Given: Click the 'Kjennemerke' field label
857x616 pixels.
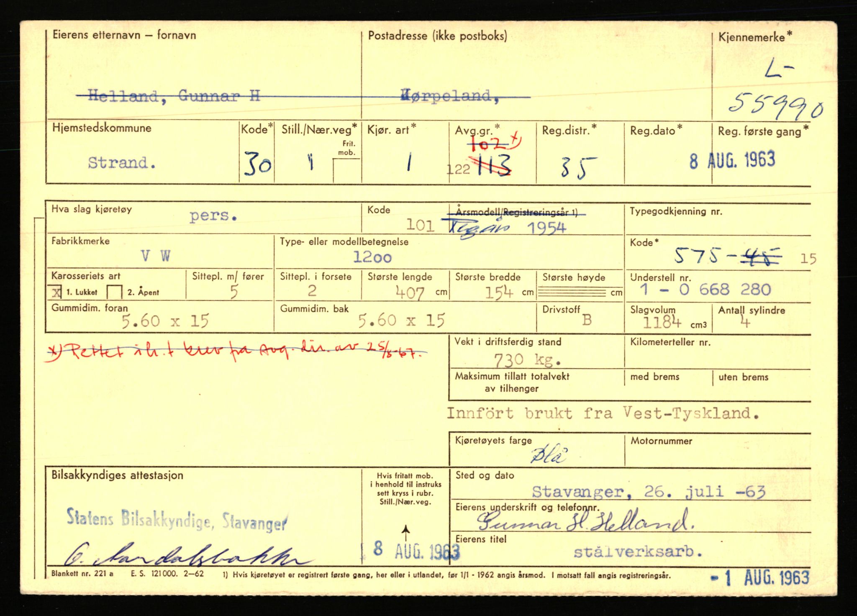Looking at the screenshot, I should point(755,37).
